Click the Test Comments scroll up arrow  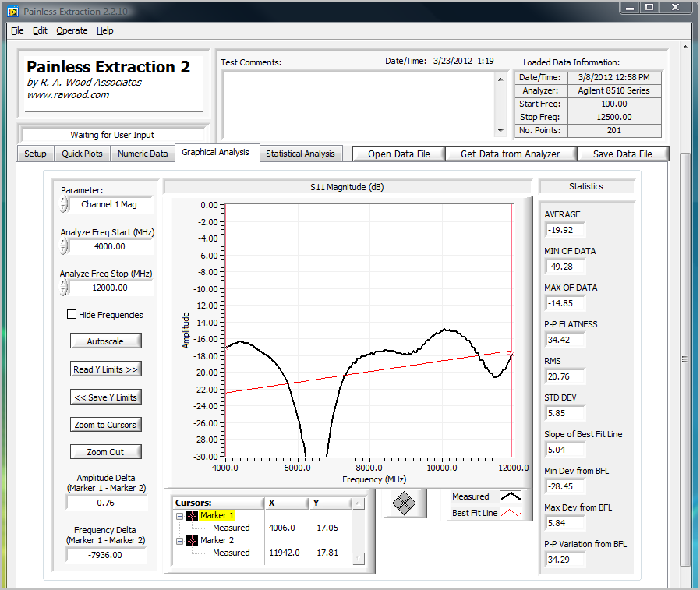click(500, 79)
